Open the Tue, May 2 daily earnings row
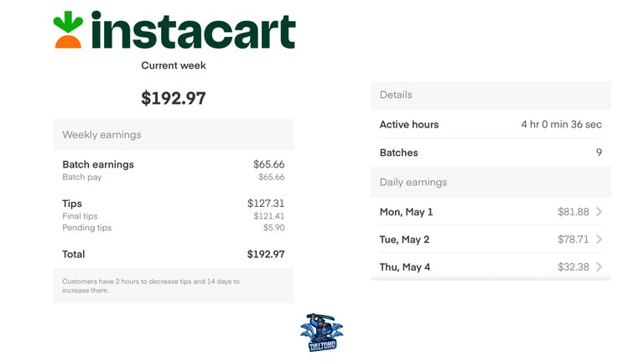Viewport: 644px width, 362px height. (x=491, y=240)
